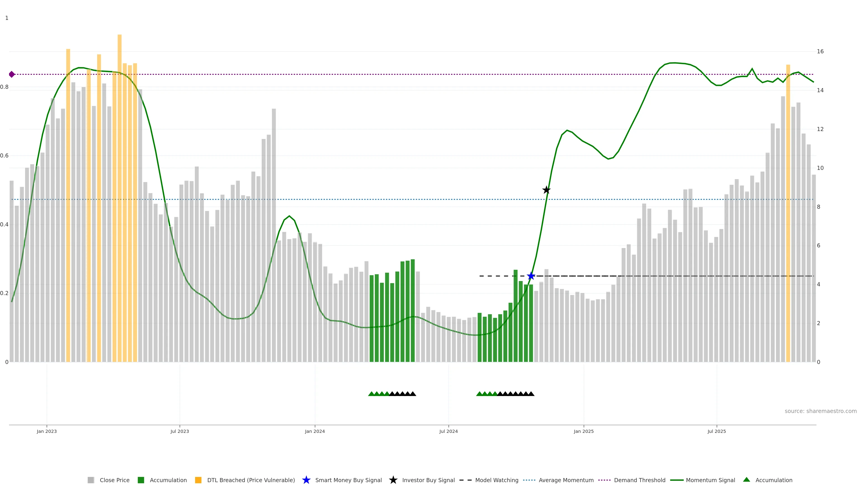Click black star icon in legend
Image resolution: width=868 pixels, height=488 pixels.
click(393, 480)
